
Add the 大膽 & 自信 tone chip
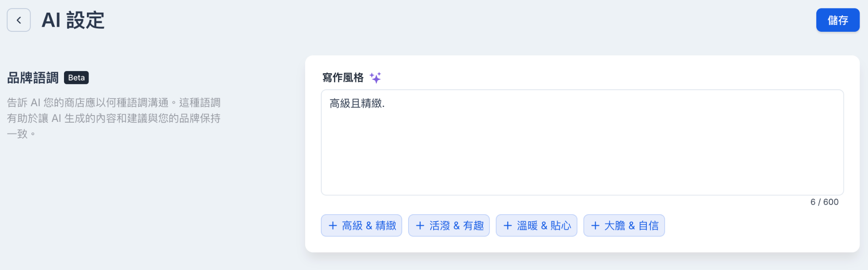coord(624,226)
